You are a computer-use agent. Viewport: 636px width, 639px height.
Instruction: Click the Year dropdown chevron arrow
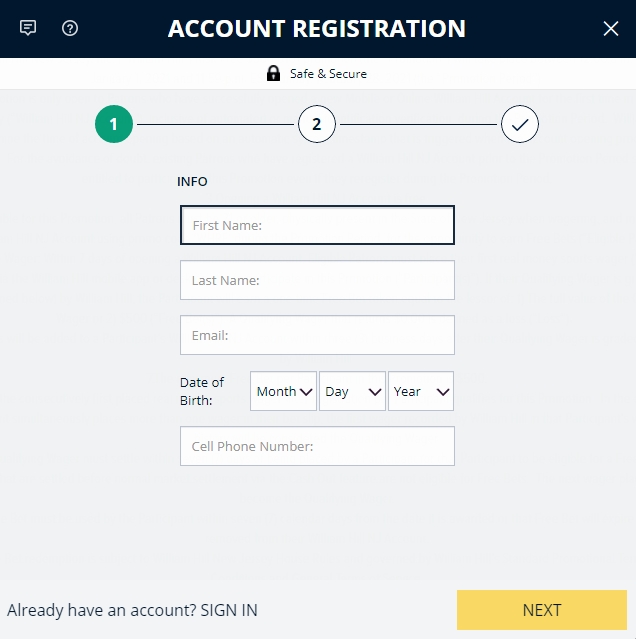[441, 392]
